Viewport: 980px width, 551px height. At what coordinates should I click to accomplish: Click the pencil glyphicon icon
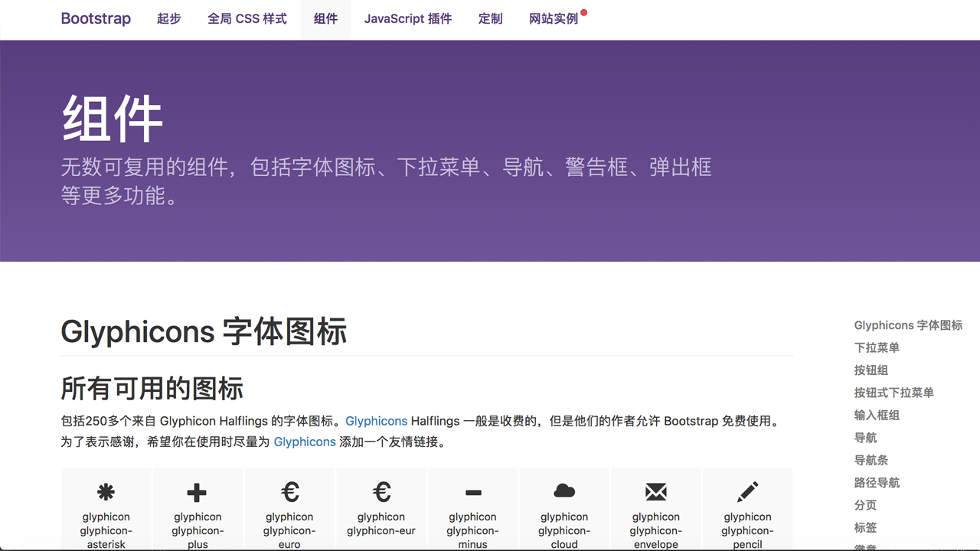[x=748, y=491]
